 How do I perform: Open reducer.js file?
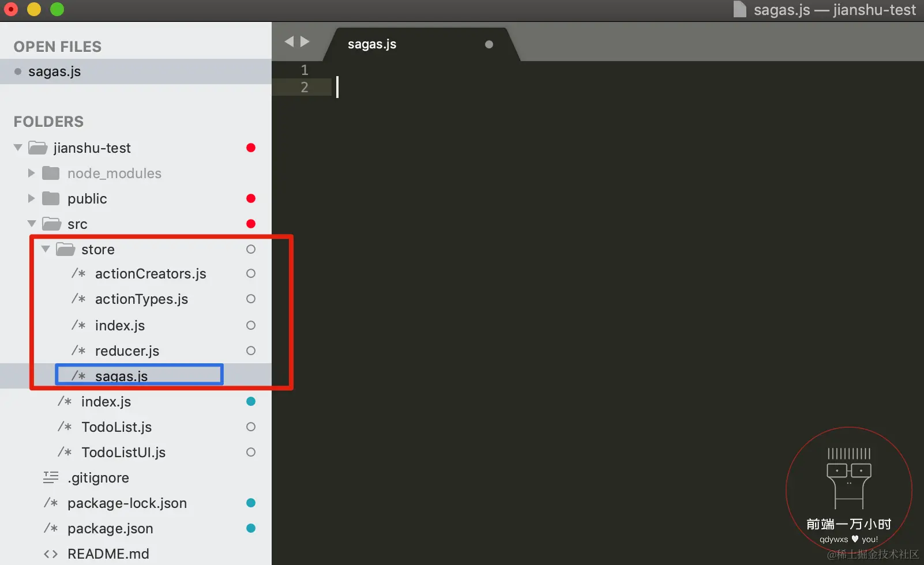127,351
